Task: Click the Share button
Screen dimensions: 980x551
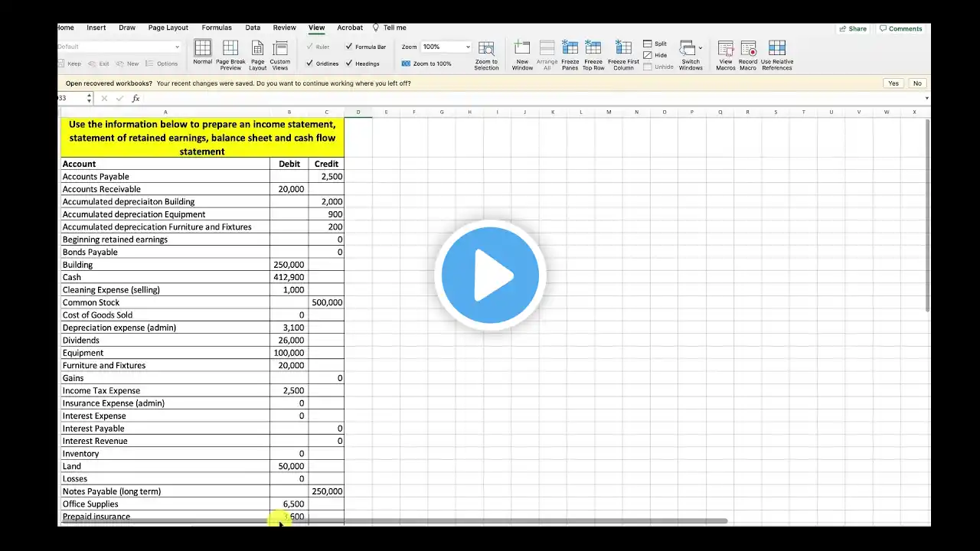Action: pyautogui.click(x=853, y=28)
